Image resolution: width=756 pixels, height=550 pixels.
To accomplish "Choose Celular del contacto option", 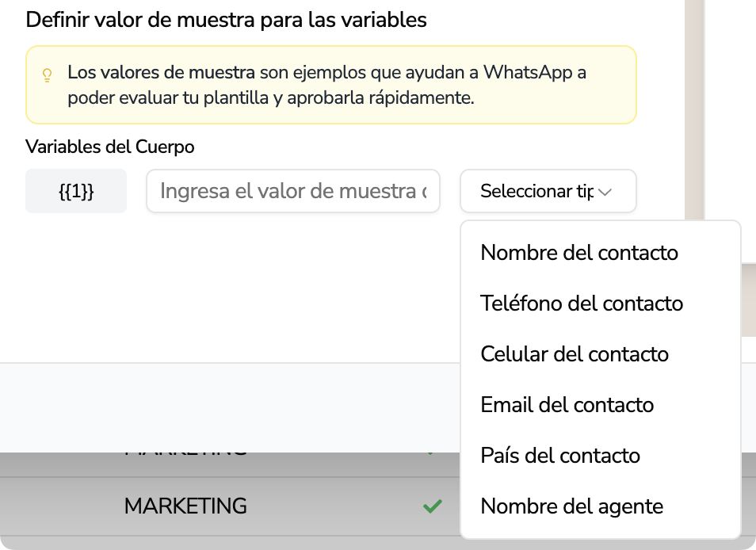I will tap(600, 353).
